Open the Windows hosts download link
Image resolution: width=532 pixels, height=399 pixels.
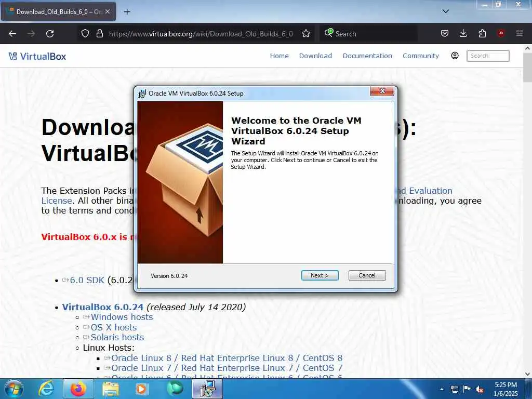pos(122,317)
